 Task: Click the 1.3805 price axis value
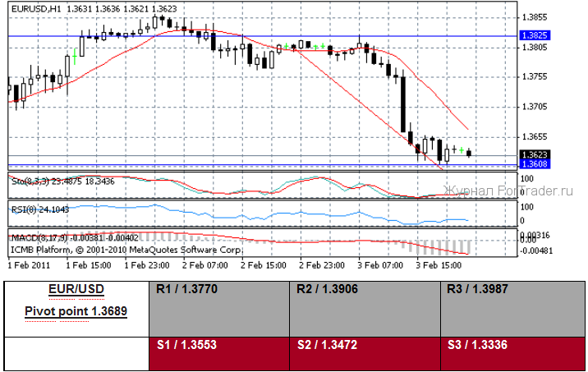535,48
